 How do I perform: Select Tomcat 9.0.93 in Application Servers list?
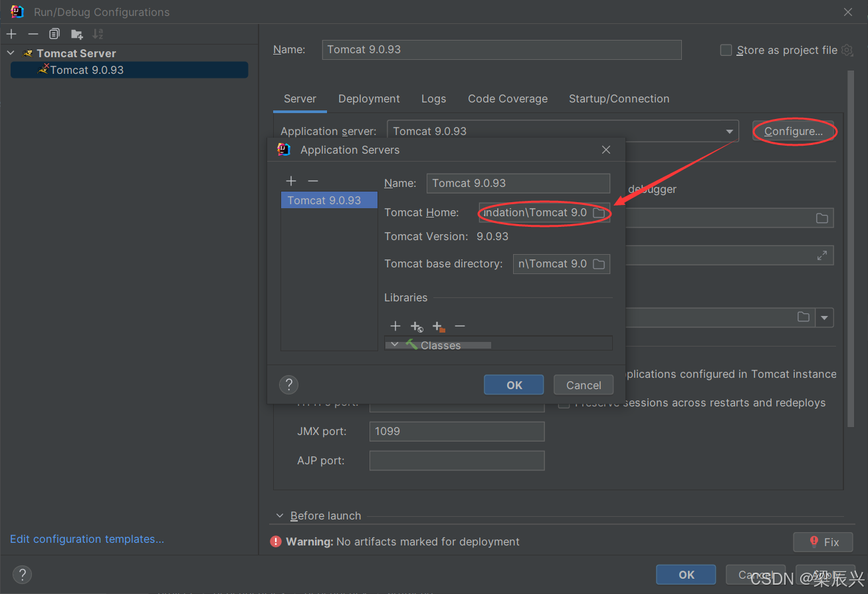pos(329,200)
